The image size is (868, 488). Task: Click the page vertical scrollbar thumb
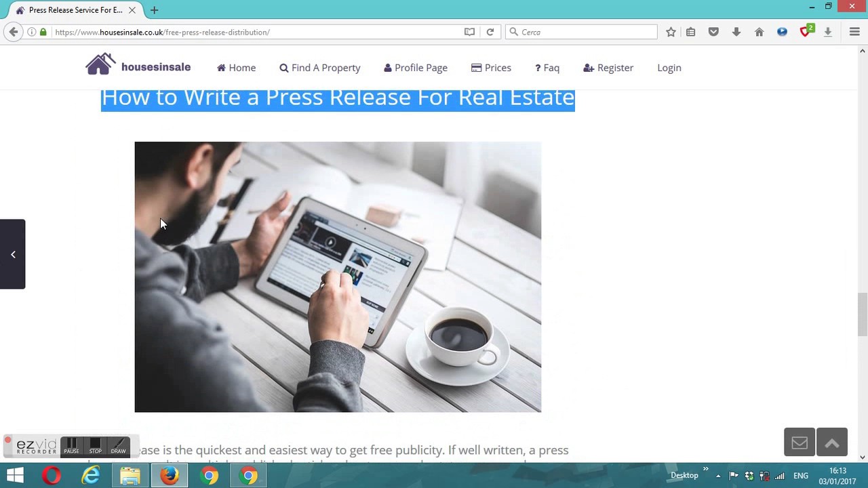click(863, 314)
